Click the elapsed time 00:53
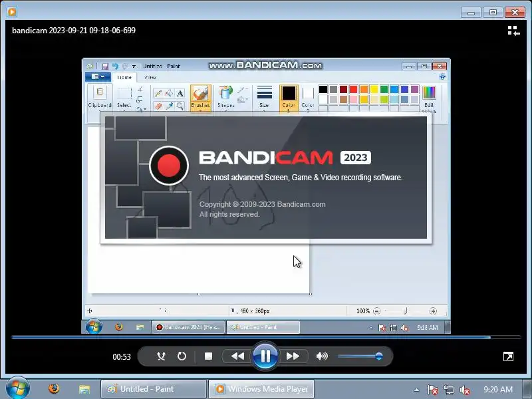 pos(122,357)
